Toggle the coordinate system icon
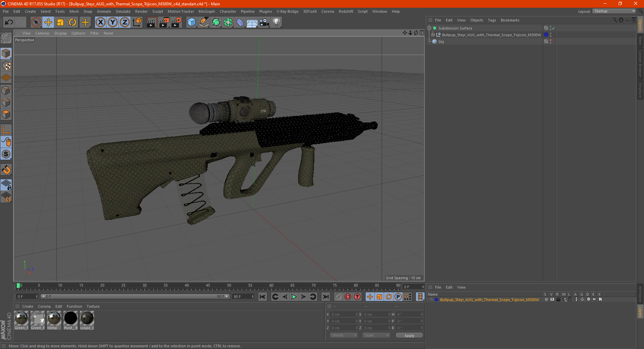This screenshot has height=349, width=644. (137, 22)
